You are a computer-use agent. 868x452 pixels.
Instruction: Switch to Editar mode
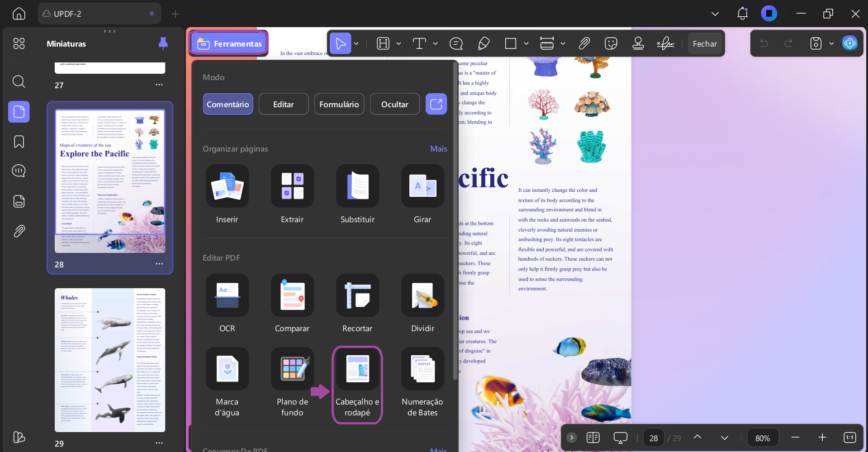[284, 104]
